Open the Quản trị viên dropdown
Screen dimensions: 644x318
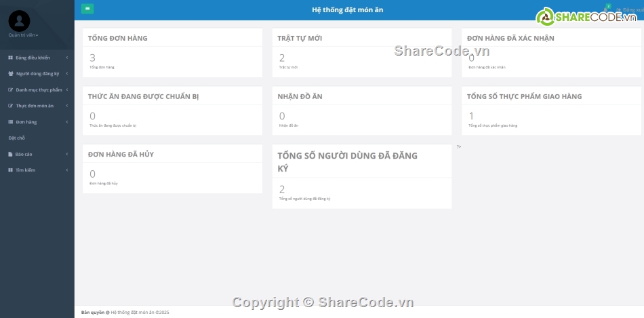pyautogui.click(x=23, y=35)
